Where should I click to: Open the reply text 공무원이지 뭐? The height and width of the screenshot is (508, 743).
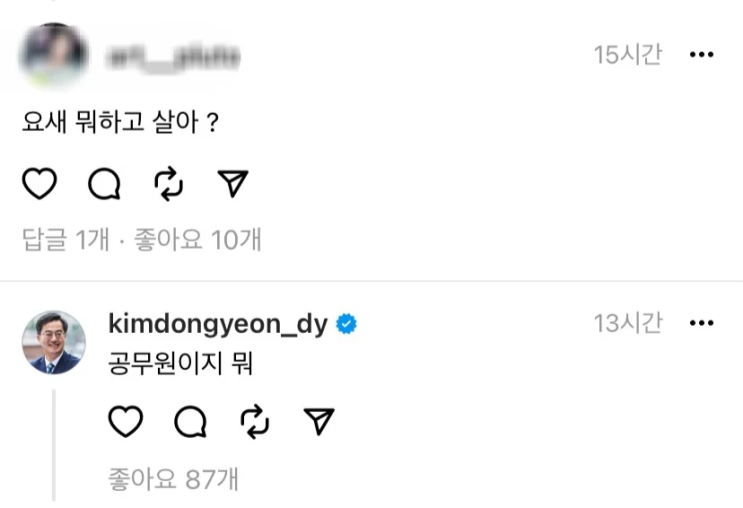(181, 364)
